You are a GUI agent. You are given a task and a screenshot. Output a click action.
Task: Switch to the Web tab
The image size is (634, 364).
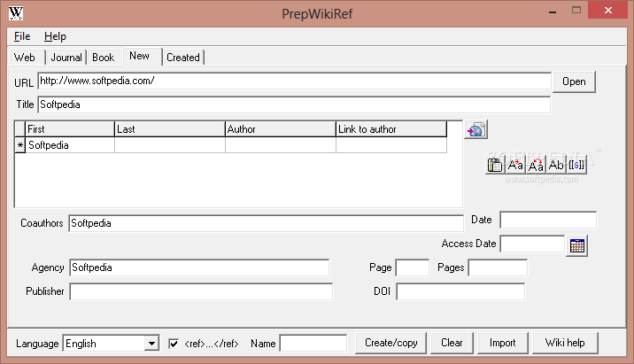click(25, 58)
